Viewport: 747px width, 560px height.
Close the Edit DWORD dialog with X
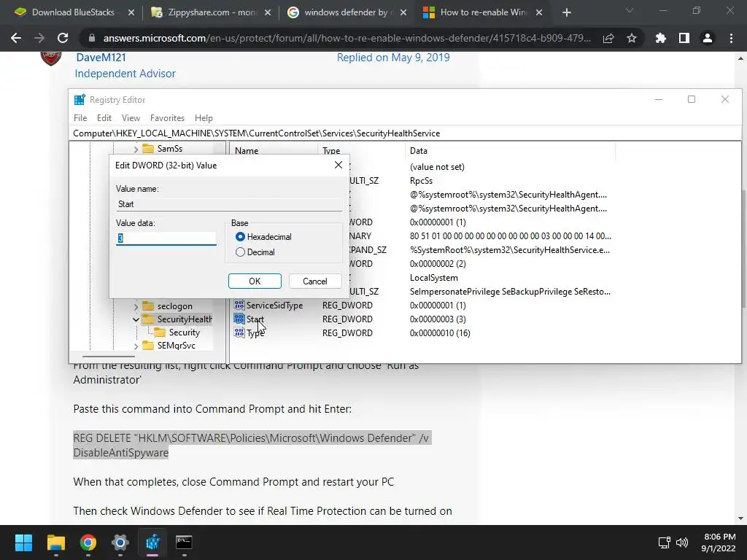pos(338,165)
